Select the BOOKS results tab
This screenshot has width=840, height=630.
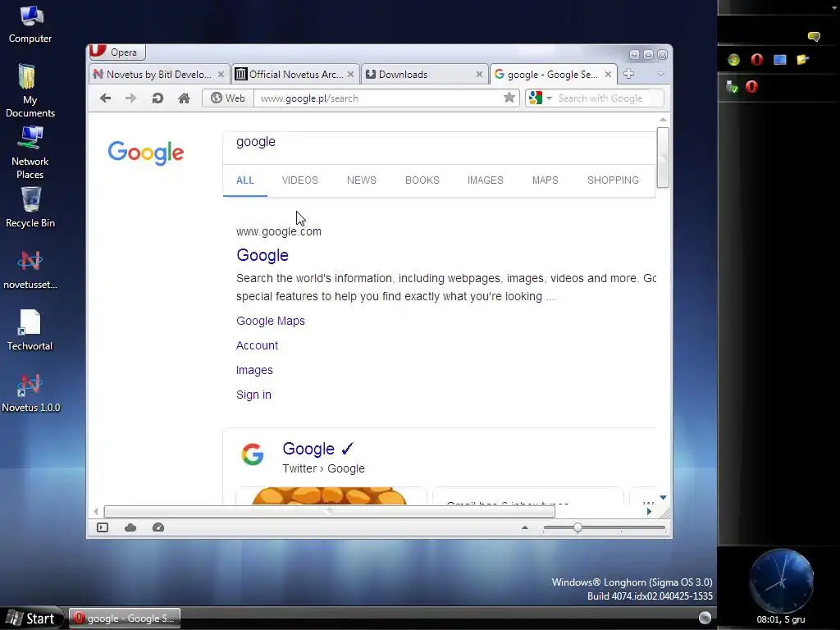tap(422, 180)
